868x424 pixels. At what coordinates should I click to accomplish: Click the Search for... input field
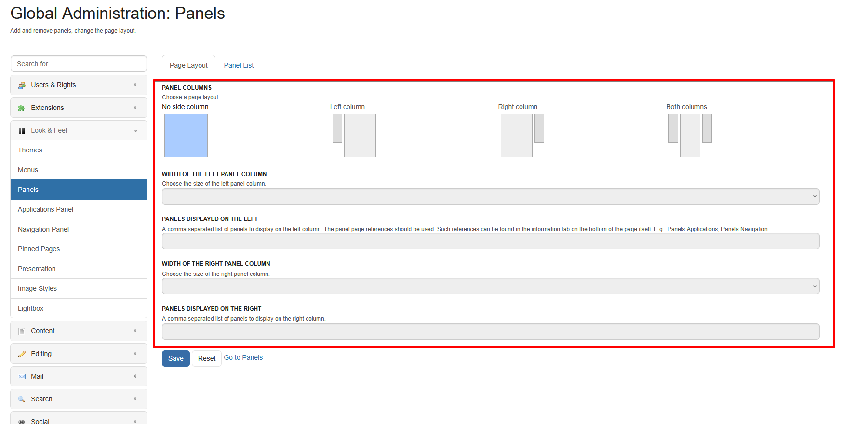click(79, 64)
